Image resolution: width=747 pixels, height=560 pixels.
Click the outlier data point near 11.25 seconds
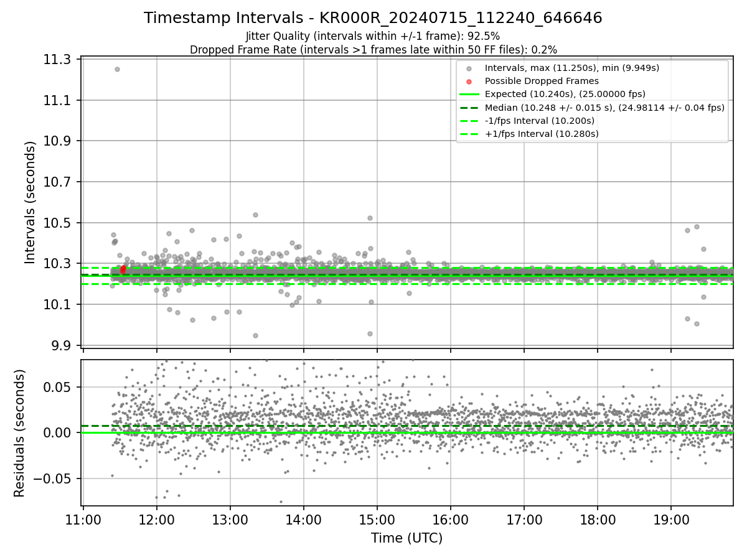tap(117, 69)
